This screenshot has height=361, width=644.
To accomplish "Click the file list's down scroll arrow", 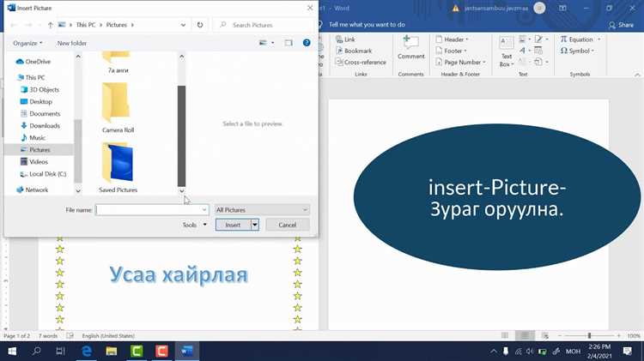I will coord(181,191).
